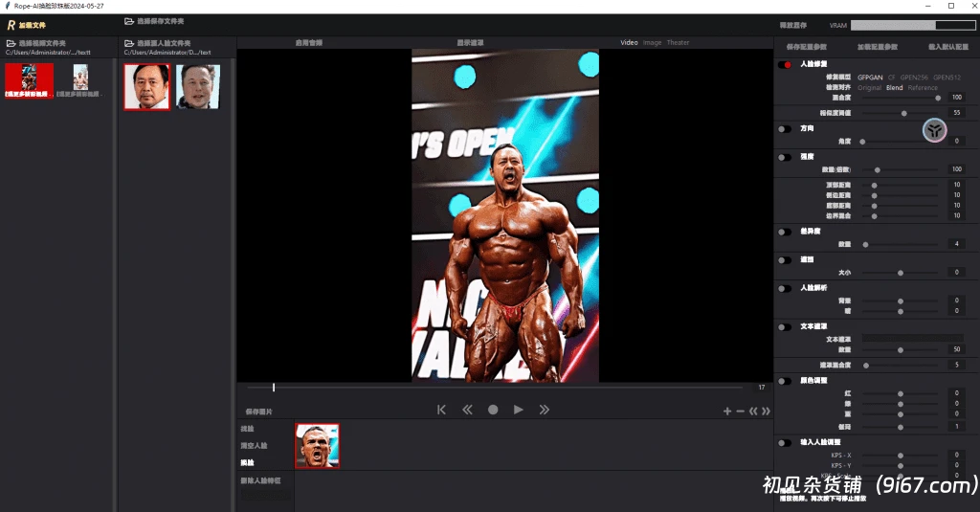Select the Elon Musk source face thumbnail

[198, 87]
